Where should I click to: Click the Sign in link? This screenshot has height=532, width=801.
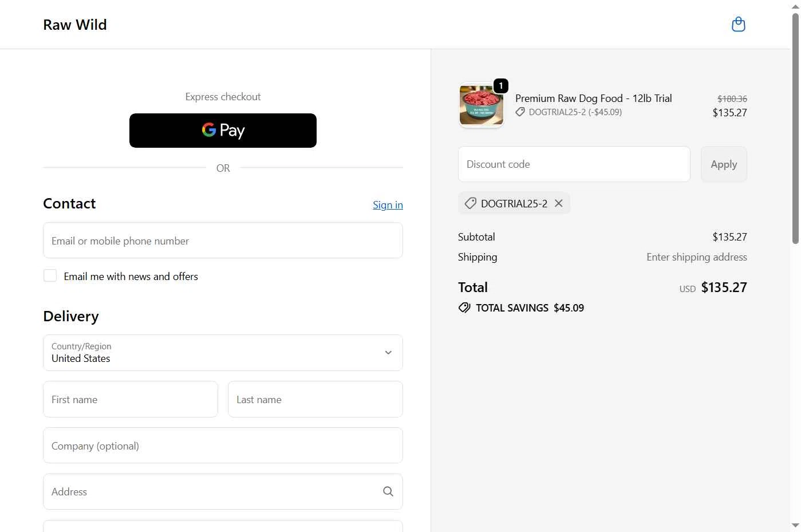(388, 205)
